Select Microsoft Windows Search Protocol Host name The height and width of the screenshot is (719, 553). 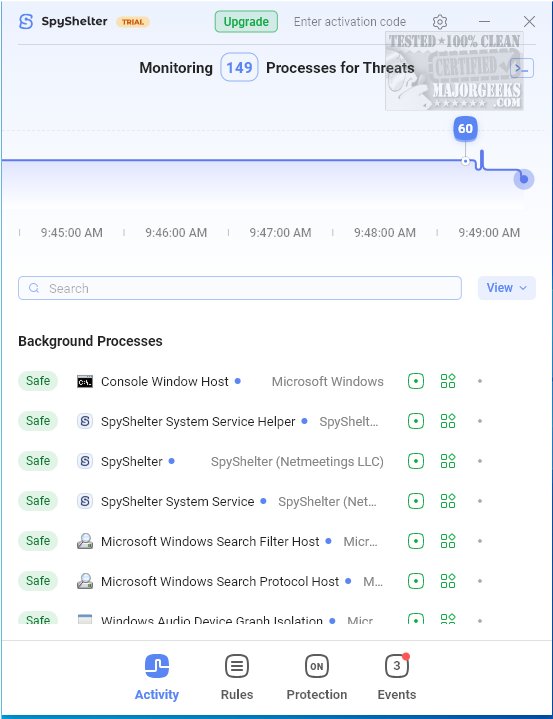point(220,581)
